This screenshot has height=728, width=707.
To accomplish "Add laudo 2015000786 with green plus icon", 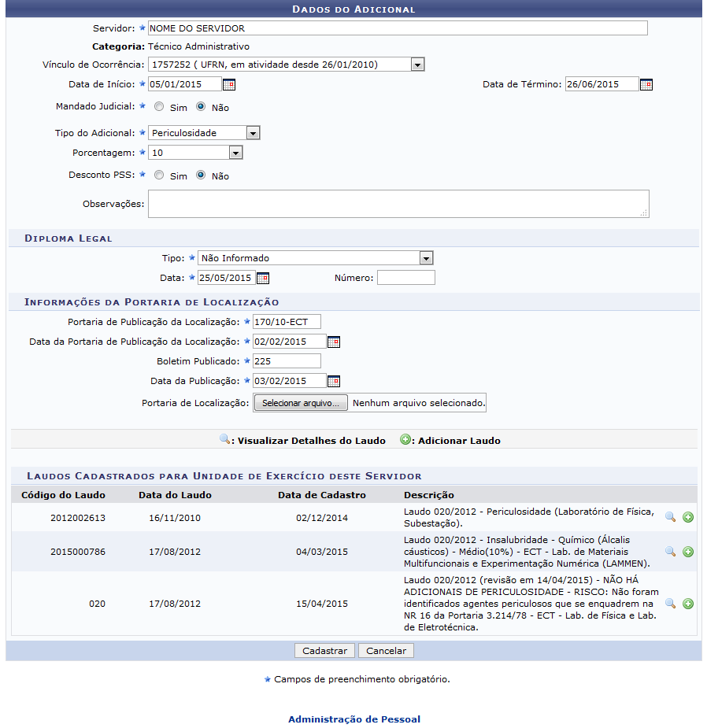I will click(x=687, y=552).
